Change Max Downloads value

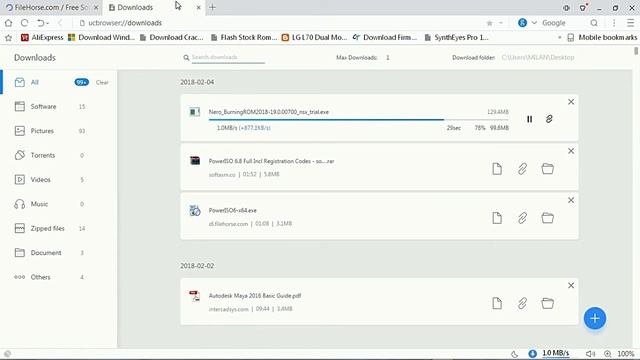(387, 58)
